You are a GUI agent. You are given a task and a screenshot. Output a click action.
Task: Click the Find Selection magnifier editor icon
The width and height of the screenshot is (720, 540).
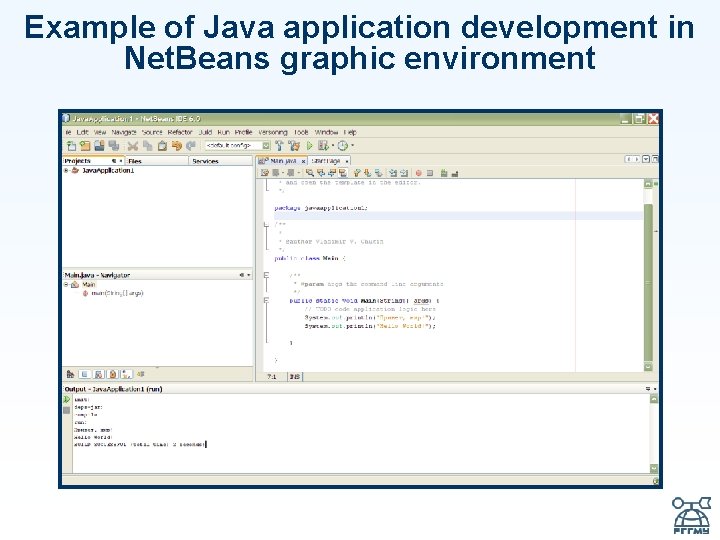coord(310,173)
